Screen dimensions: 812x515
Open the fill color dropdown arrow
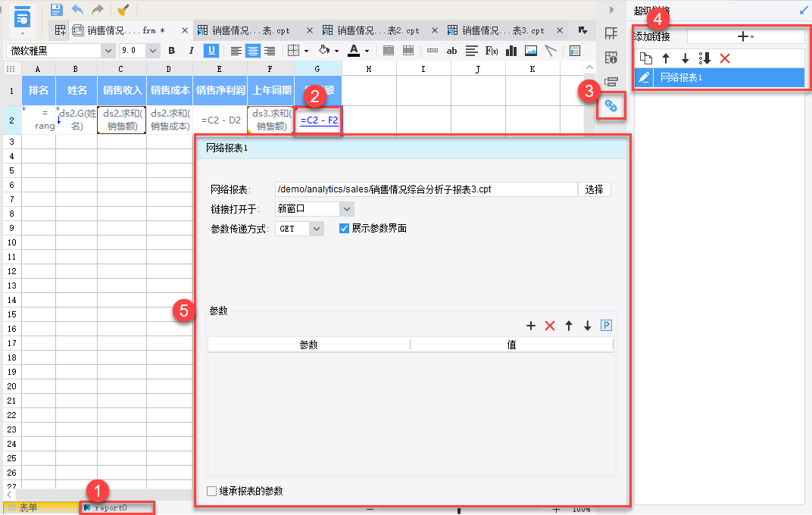pos(336,51)
